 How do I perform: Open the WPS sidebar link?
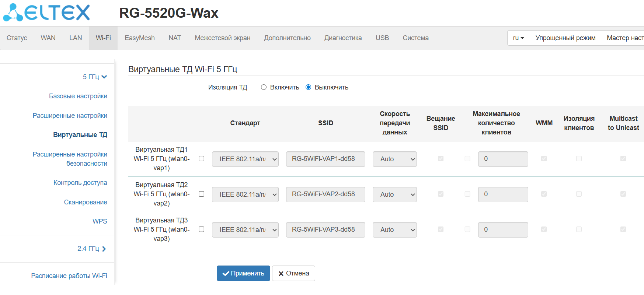click(x=100, y=221)
